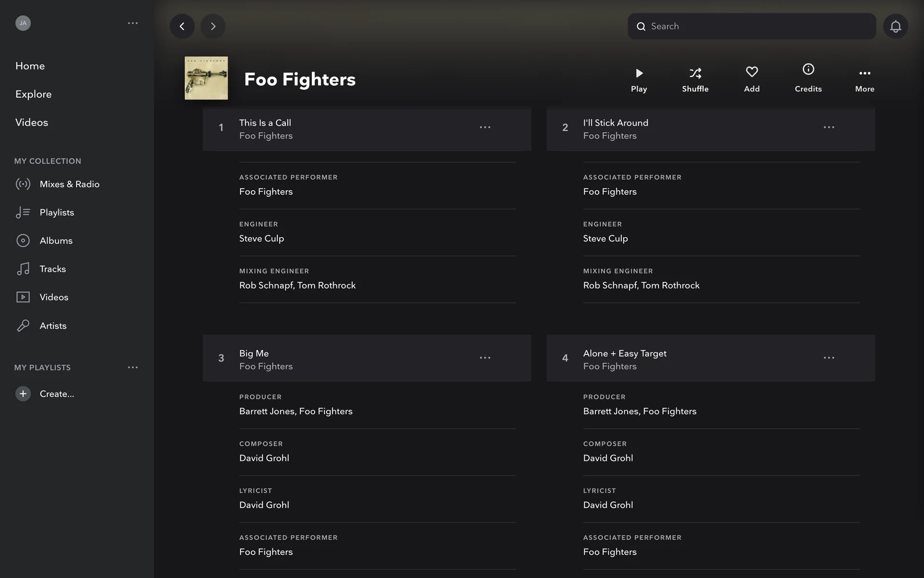Add album to collection with heart icon
Image resolution: width=924 pixels, height=578 pixels.
tap(751, 79)
